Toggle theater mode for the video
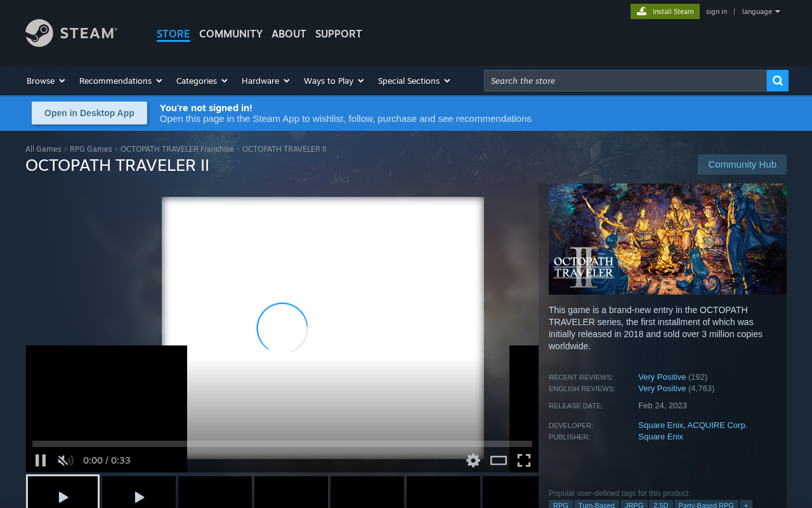This screenshot has height=508, width=812. (x=499, y=460)
